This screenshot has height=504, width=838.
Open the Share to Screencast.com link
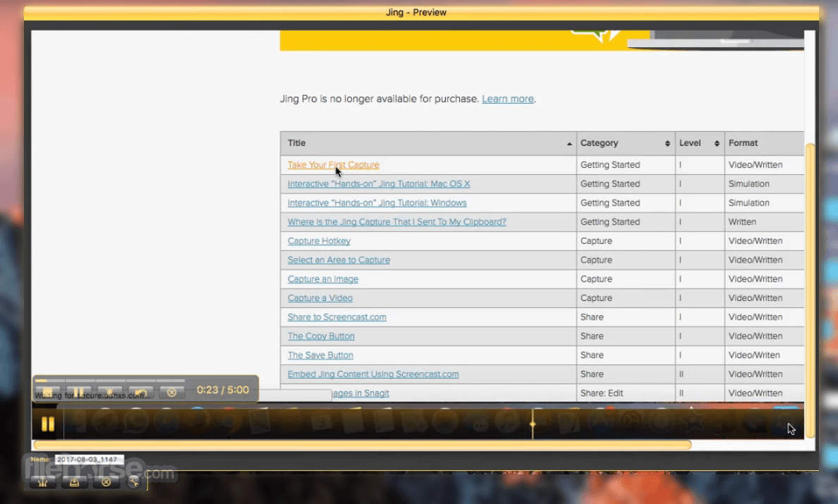pos(336,317)
